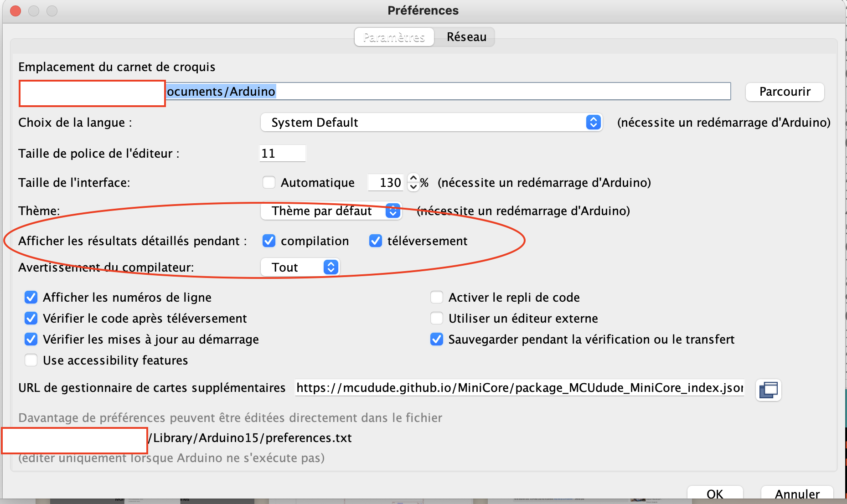The width and height of the screenshot is (847, 504).
Task: Enable Use accessibility features checkbox
Action: [31, 360]
